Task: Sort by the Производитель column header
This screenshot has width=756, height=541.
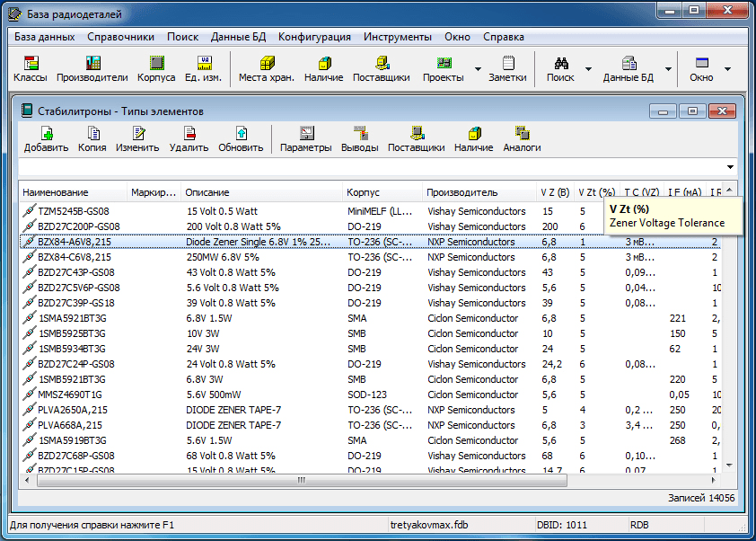Action: (x=462, y=192)
